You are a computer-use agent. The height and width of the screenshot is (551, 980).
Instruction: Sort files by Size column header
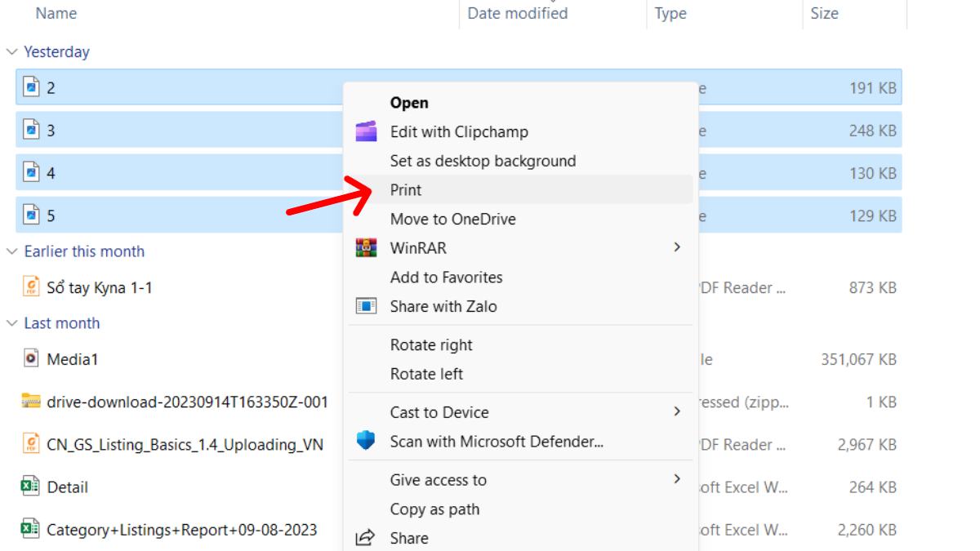click(824, 13)
